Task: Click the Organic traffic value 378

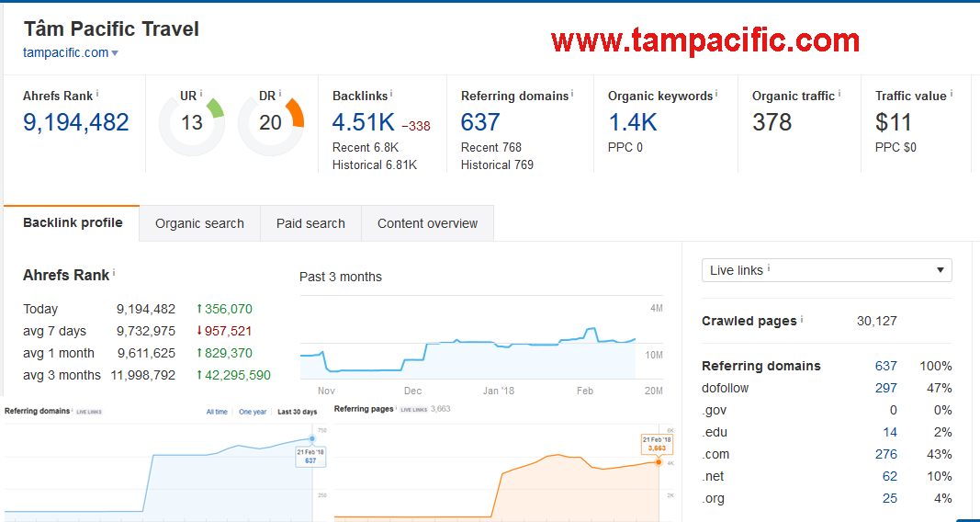Action: 772,122
